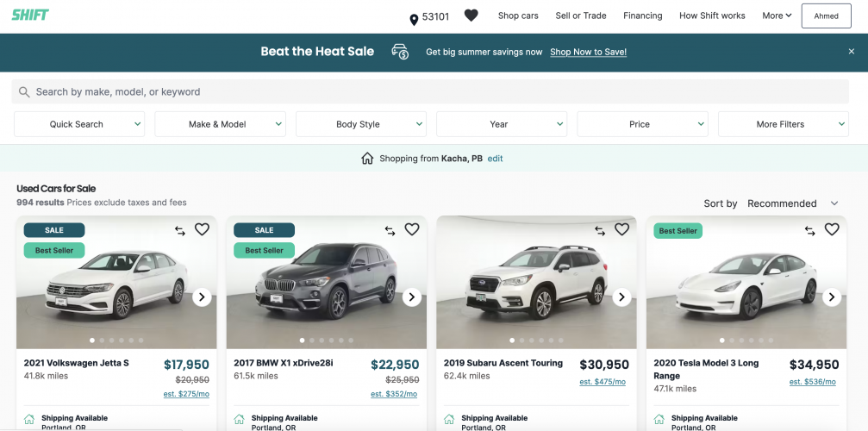Click the white Volkswagen Jetta photo
The height and width of the screenshot is (431, 868).
coord(117,283)
